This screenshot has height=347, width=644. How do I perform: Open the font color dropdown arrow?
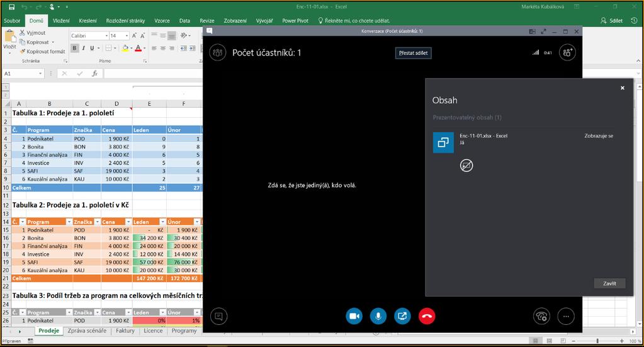click(145, 48)
